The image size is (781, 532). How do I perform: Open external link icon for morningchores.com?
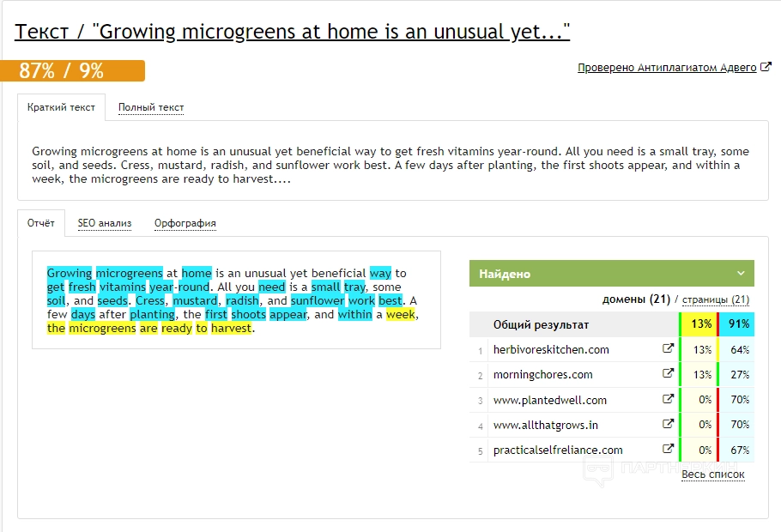[x=668, y=374]
